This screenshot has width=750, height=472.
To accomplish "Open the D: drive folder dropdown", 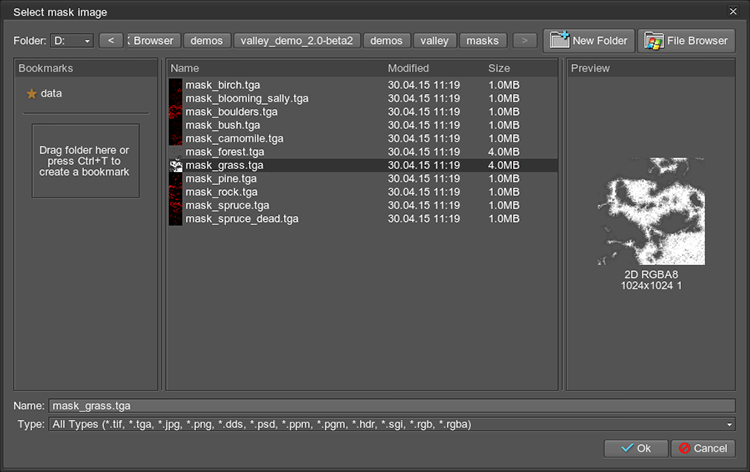I will pyautogui.click(x=73, y=41).
